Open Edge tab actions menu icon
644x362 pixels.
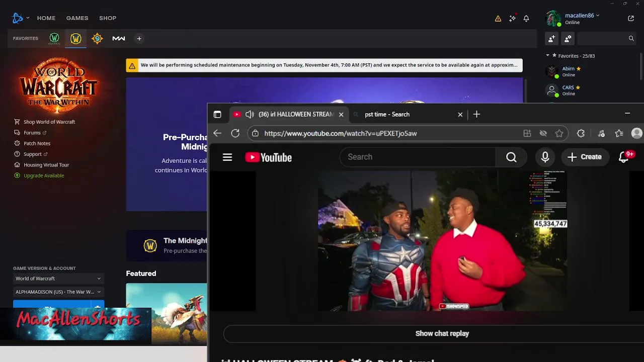(217, 115)
